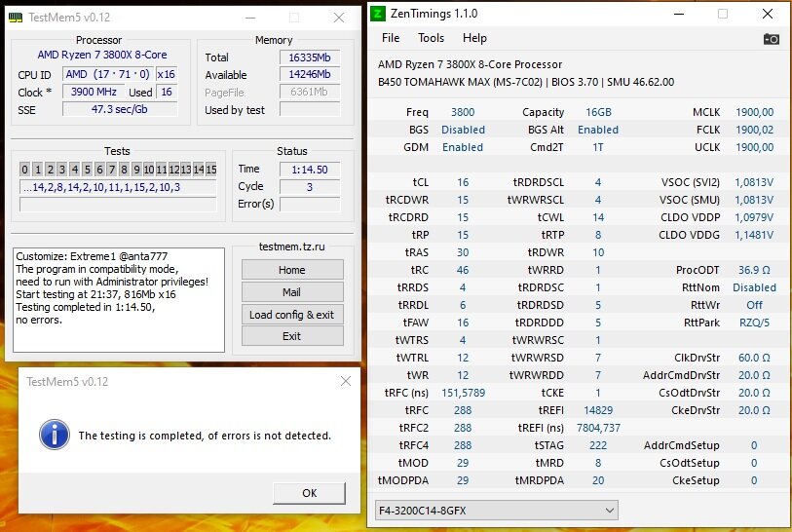Image resolution: width=792 pixels, height=532 pixels.
Task: Click the Home button in TestMem5
Action: [292, 270]
